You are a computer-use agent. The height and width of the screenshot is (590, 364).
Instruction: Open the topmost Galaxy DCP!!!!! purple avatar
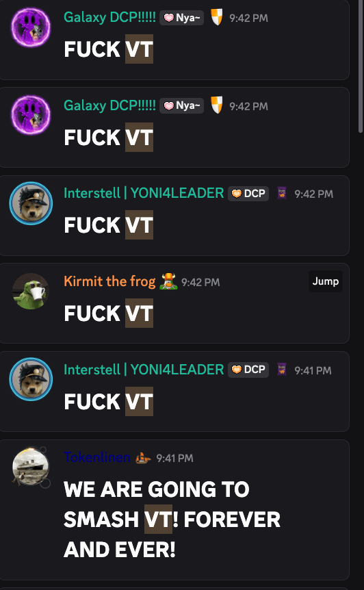(x=31, y=27)
